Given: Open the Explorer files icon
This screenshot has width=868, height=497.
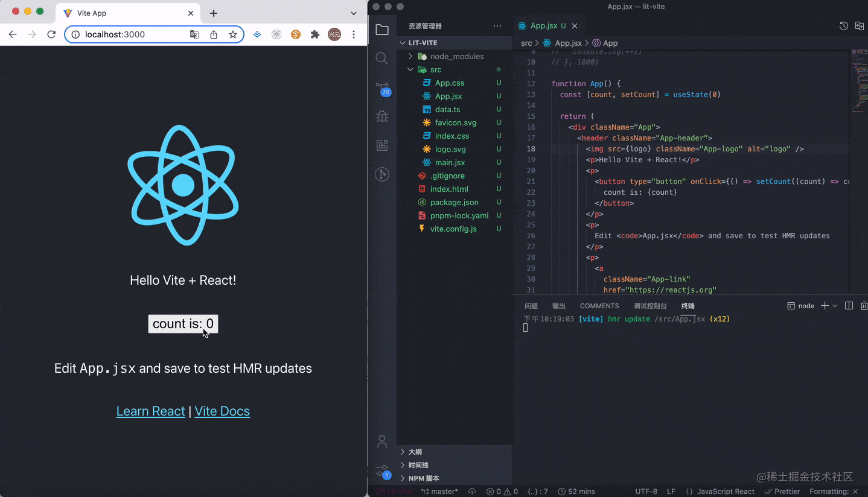Looking at the screenshot, I should coord(381,30).
